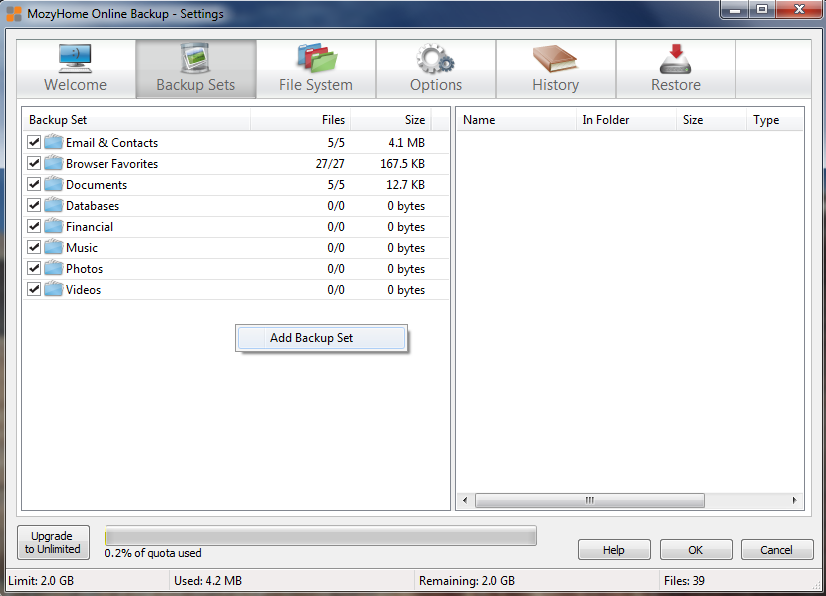Click the Help button

[614, 550]
